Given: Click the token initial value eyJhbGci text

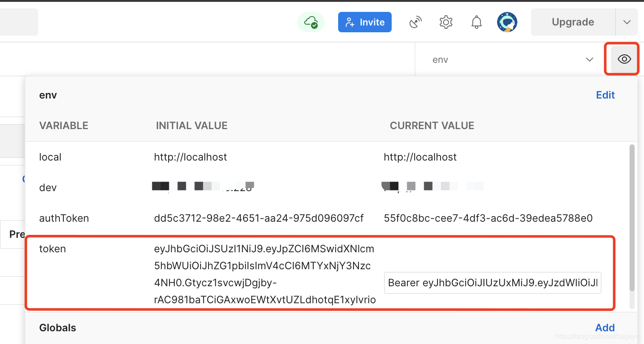Looking at the screenshot, I should coord(265,274).
